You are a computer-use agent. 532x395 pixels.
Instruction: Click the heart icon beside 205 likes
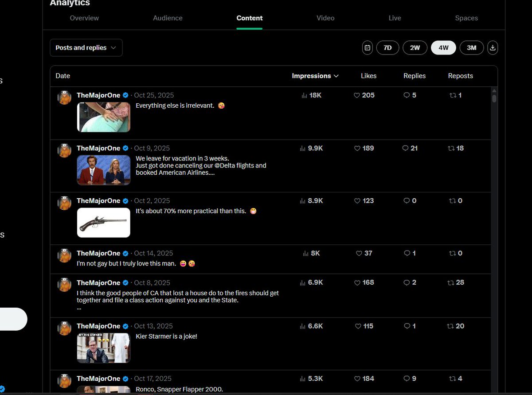[357, 95]
